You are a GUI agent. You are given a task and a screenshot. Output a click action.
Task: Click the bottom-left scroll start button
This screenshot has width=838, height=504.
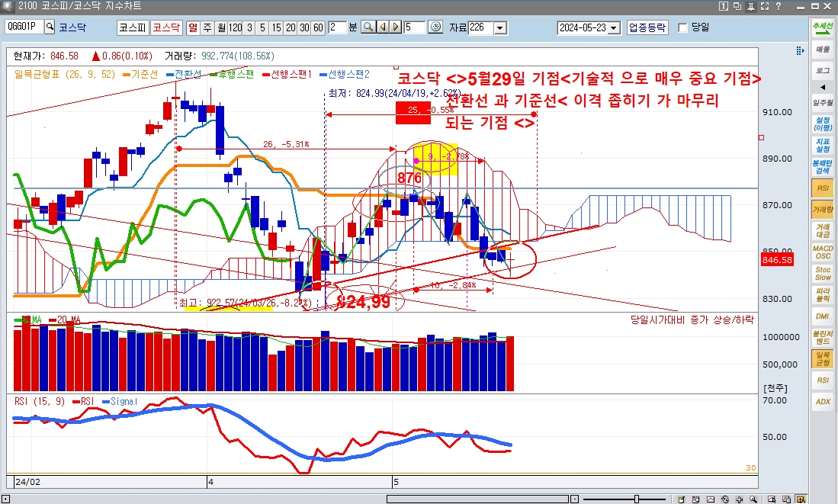6,499
